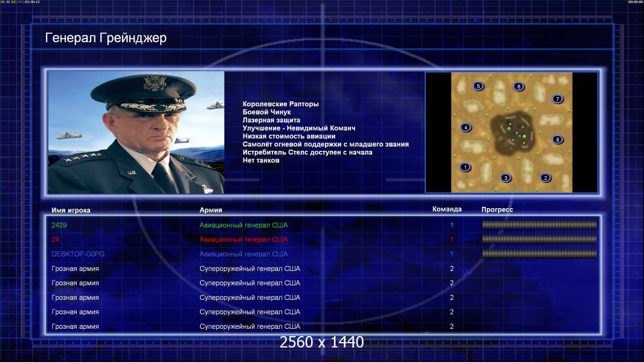Viewport: 644px width, 362px height.
Task: Click the 'Нет танков' line
Action: click(261, 160)
